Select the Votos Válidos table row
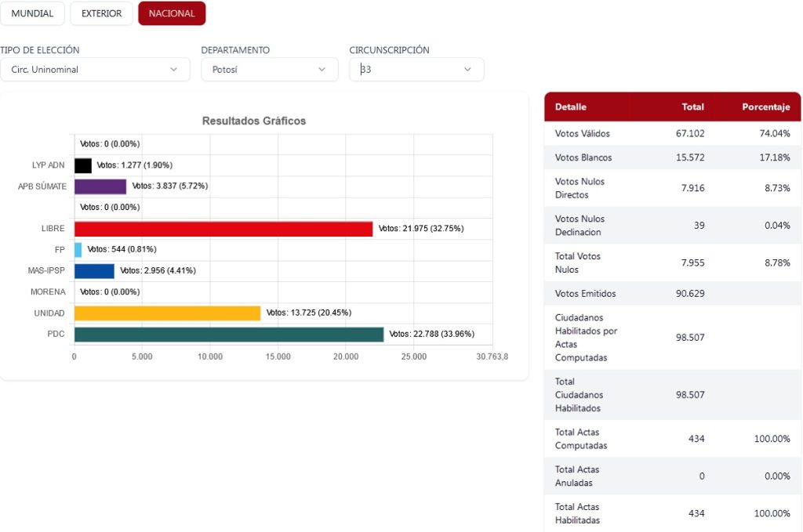The height and width of the screenshot is (532, 803). click(672, 133)
